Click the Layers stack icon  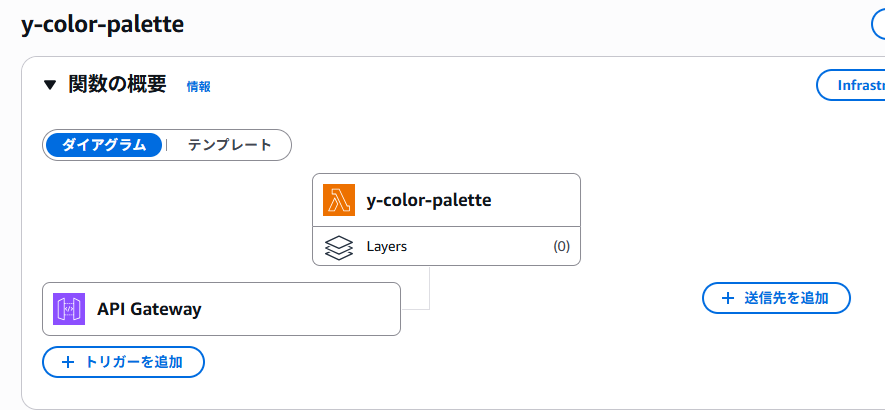tap(340, 246)
